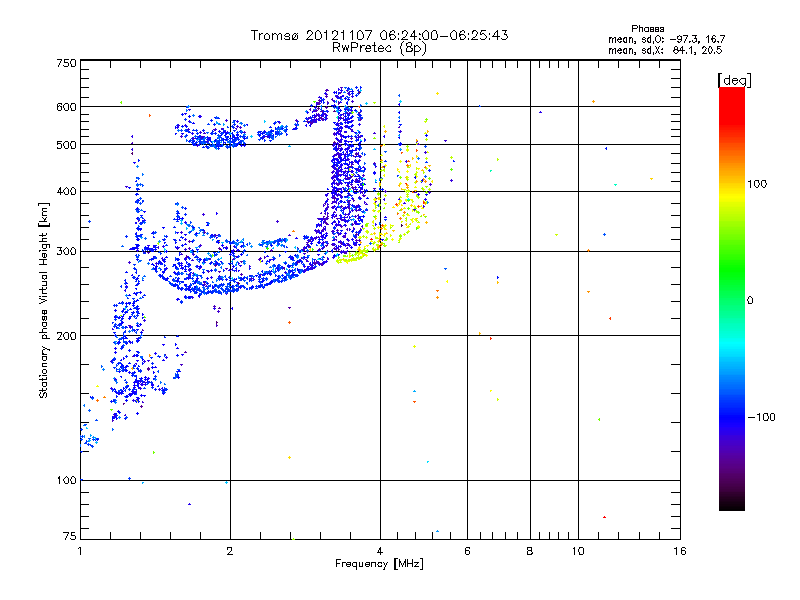Viewport: 800px width, 600px height.
Task: Click the y-axis tick label '750'
Action: [x=67, y=63]
